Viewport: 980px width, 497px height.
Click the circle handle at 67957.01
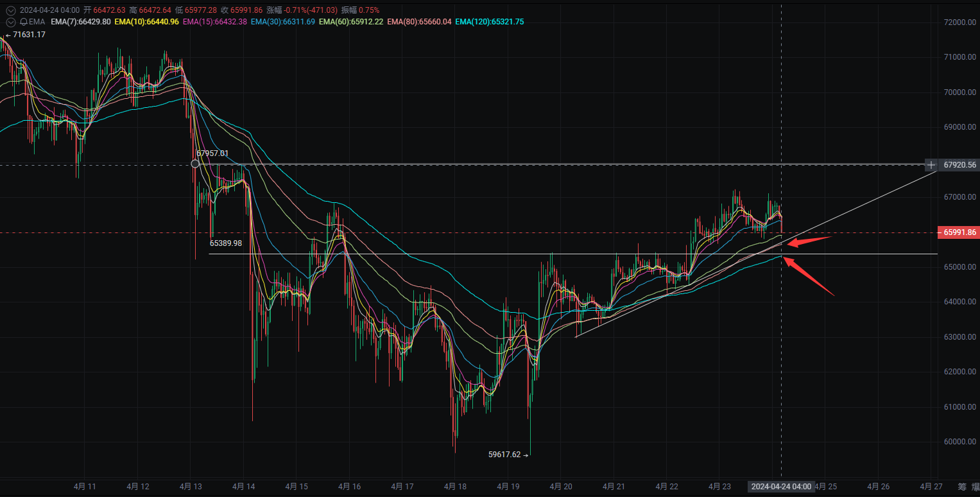click(x=195, y=164)
